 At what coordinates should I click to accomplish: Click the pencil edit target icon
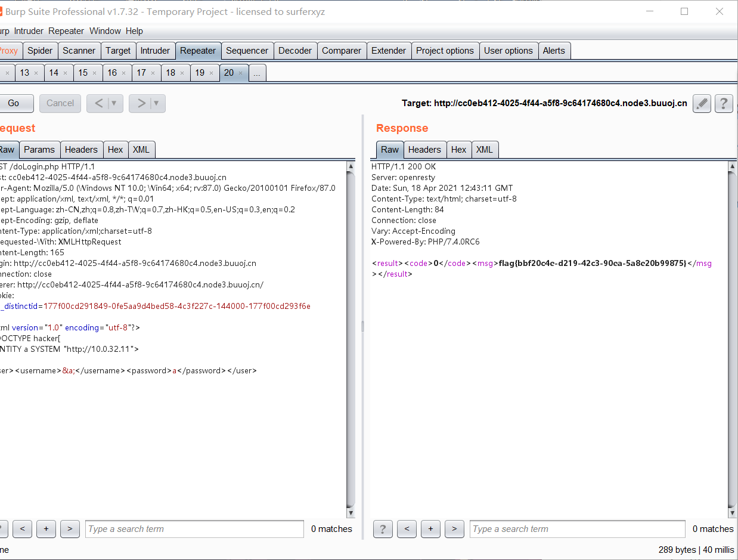(x=702, y=103)
